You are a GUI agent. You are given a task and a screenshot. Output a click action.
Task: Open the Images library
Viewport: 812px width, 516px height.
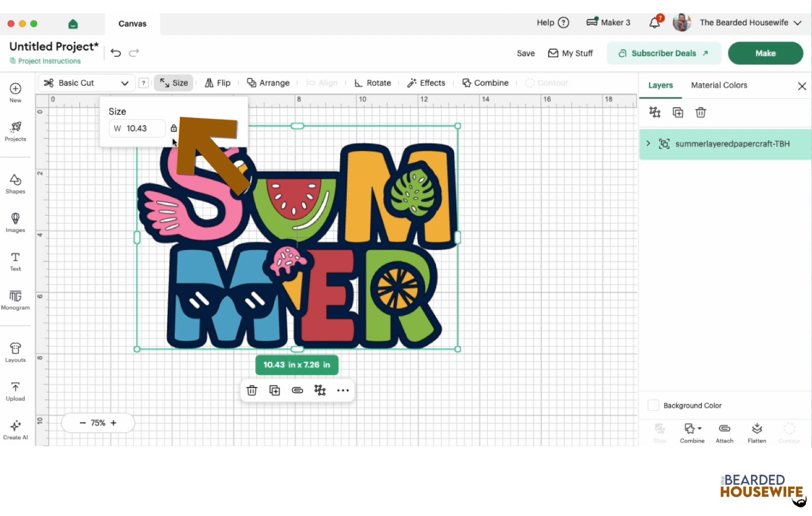[x=15, y=223]
